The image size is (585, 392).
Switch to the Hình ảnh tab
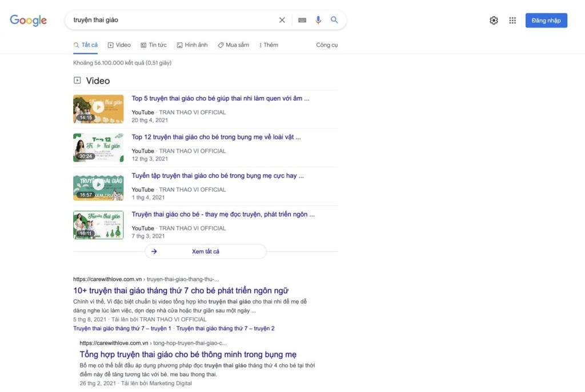pyautogui.click(x=192, y=45)
